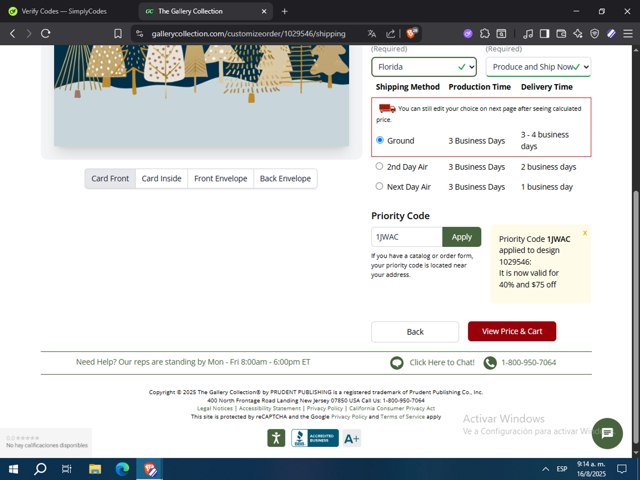640x480 pixels.
Task: Click the card front preview image
Action: [201, 96]
